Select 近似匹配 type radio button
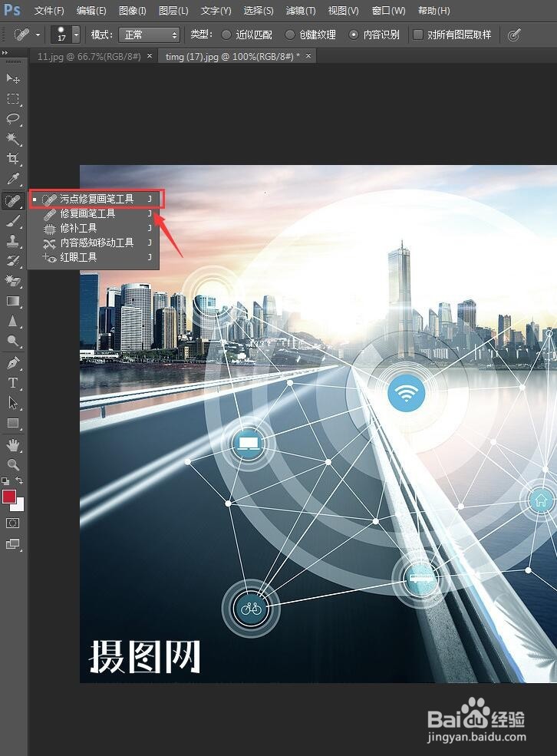The image size is (557, 756). coord(226,35)
